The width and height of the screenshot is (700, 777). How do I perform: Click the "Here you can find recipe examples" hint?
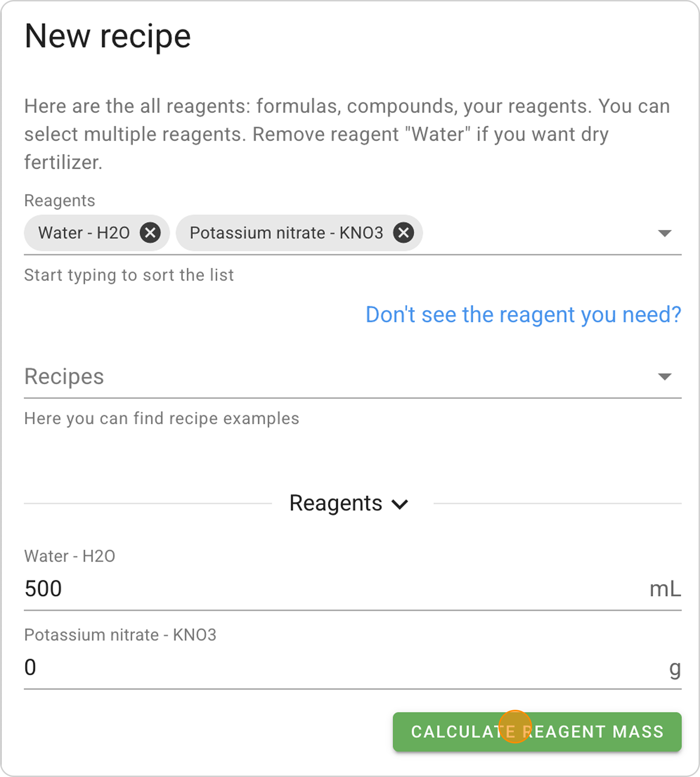162,419
